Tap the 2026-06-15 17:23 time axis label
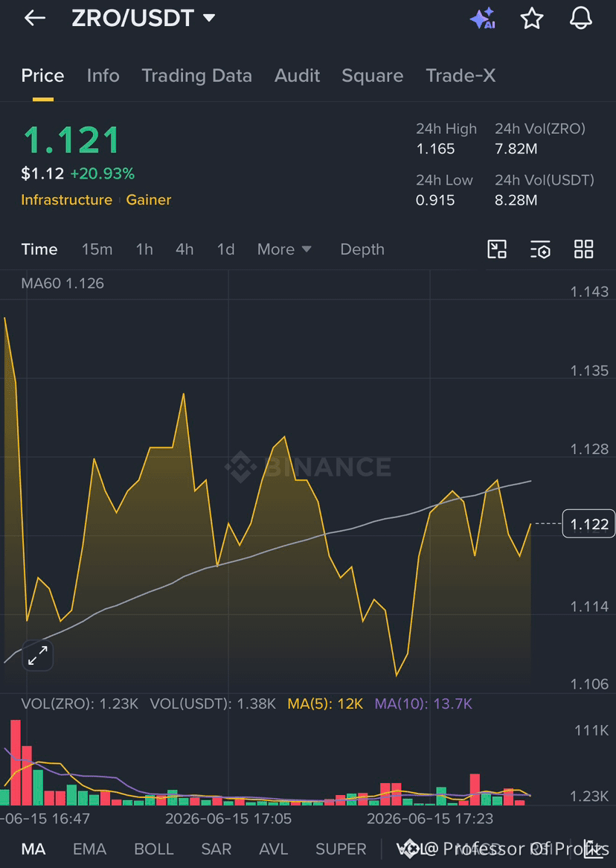 click(x=430, y=819)
